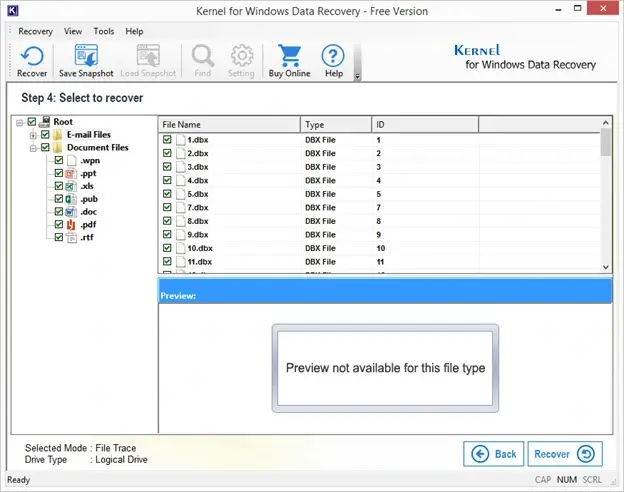Viewport: 624px width, 492px height.
Task: Select the 4.dbx file name
Action: pos(198,180)
